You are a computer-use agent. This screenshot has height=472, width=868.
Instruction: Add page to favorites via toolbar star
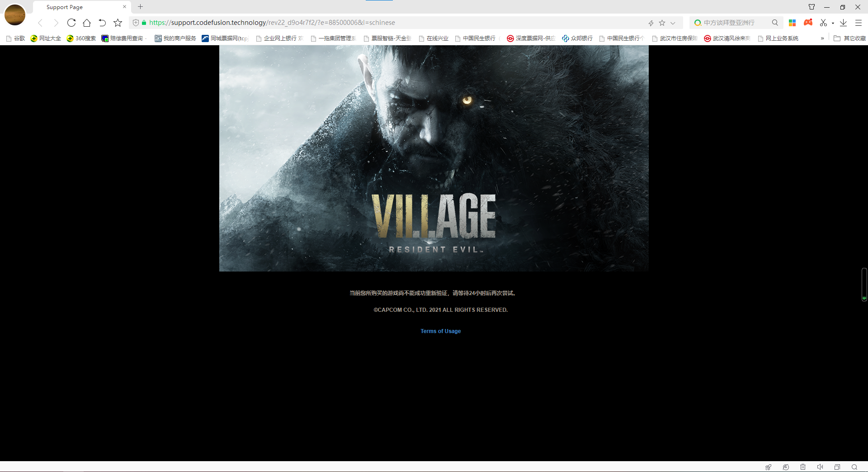[118, 23]
